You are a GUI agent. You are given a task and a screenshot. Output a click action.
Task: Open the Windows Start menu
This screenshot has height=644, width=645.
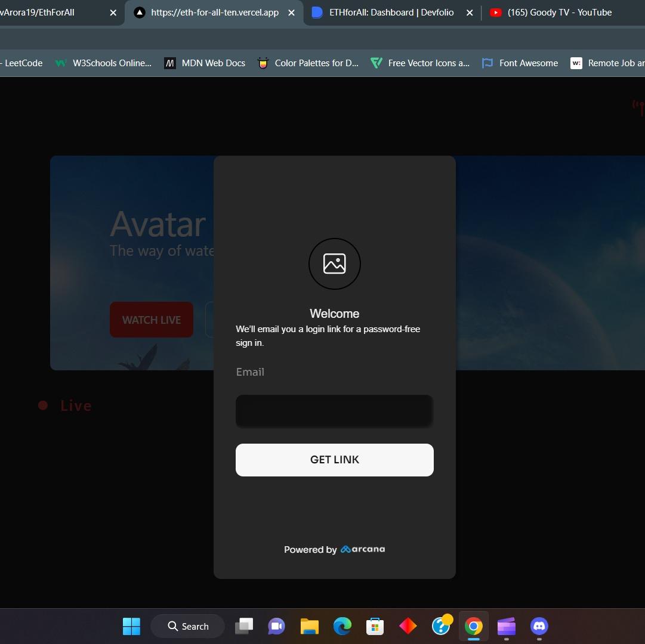[131, 626]
